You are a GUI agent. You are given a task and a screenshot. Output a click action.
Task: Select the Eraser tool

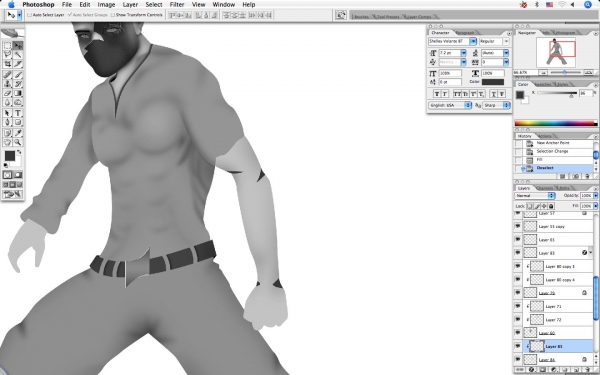point(7,93)
